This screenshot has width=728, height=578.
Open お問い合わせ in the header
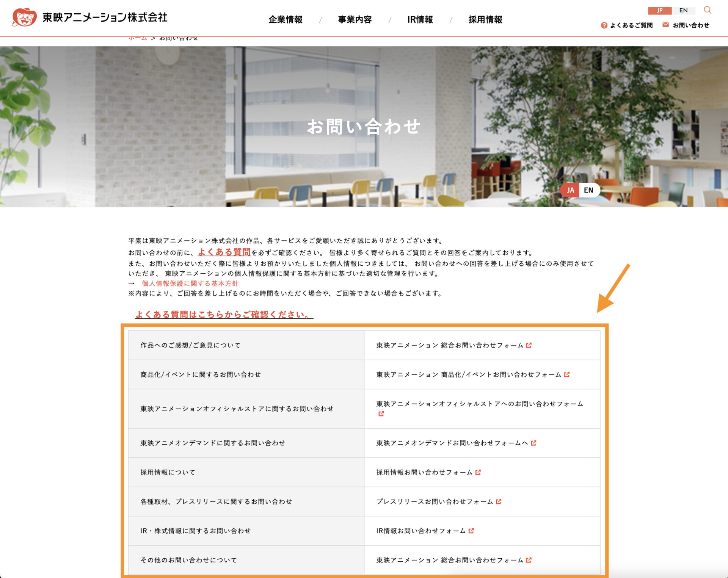[x=691, y=25]
